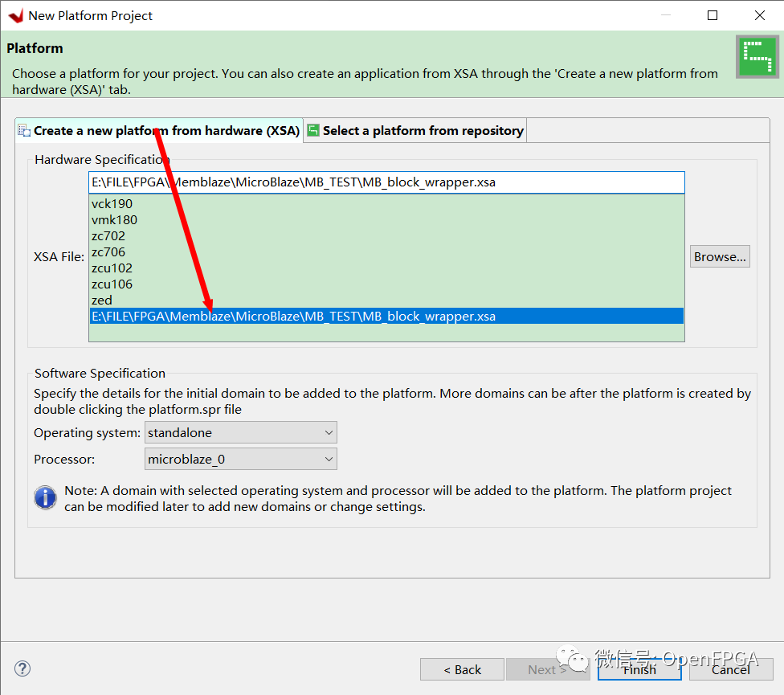Click the Back button
Viewport: 784px width, 695px height.
(x=462, y=669)
